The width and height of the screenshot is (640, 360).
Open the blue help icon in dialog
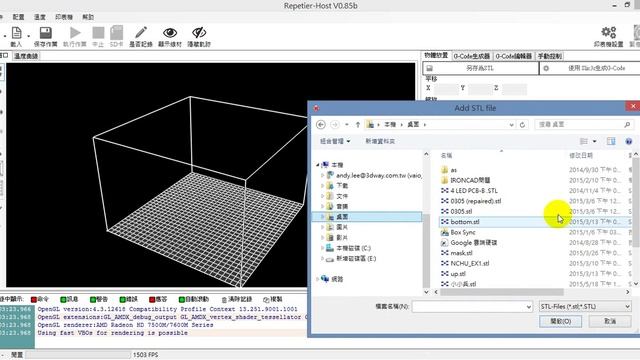[x=629, y=141]
